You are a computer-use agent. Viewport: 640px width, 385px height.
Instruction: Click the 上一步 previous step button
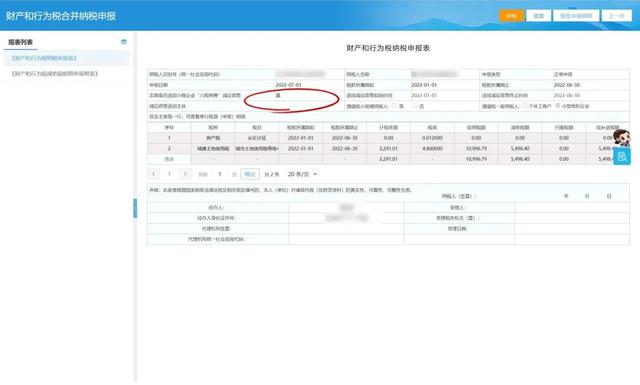tap(617, 16)
